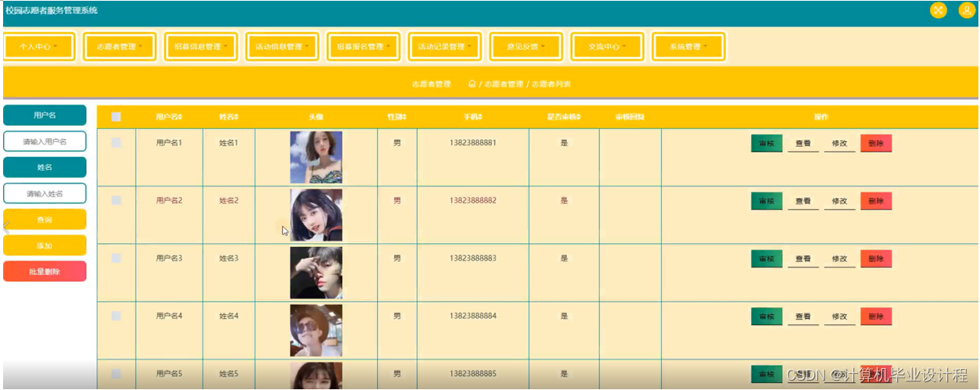The image size is (980, 390).
Task: Select phone number 13823888883
Action: click(472, 258)
